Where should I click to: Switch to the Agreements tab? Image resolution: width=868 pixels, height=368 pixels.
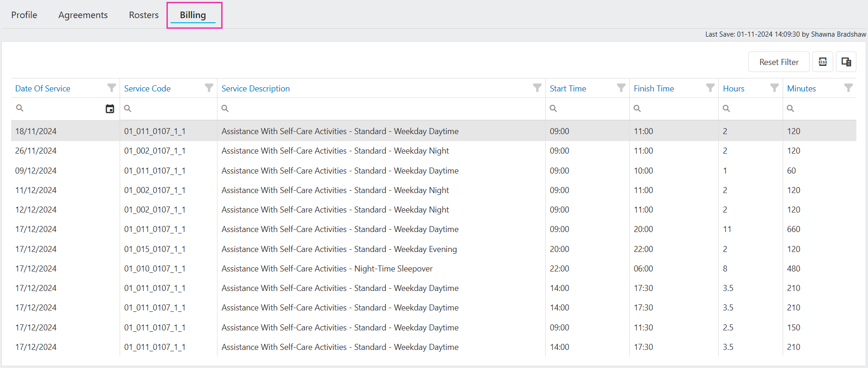(x=83, y=15)
